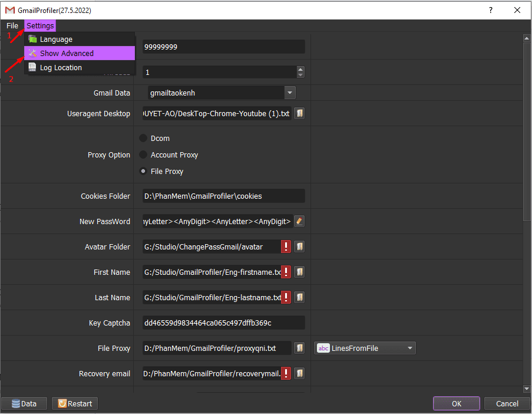Browse for First Name file
Image resolution: width=532 pixels, height=414 pixels.
[x=299, y=272]
